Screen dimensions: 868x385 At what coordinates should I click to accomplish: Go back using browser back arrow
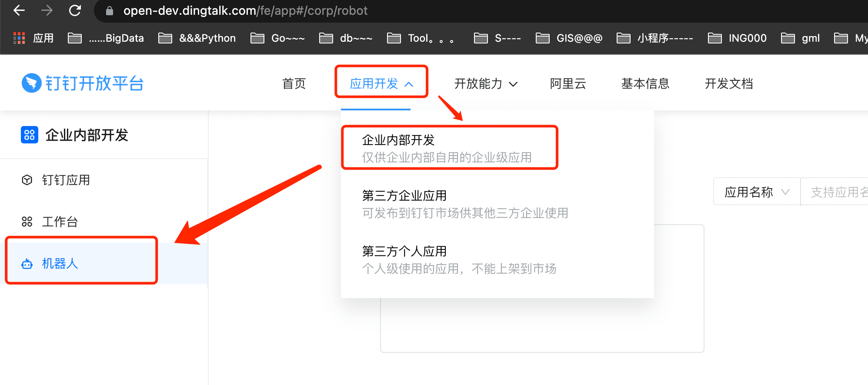(x=19, y=10)
